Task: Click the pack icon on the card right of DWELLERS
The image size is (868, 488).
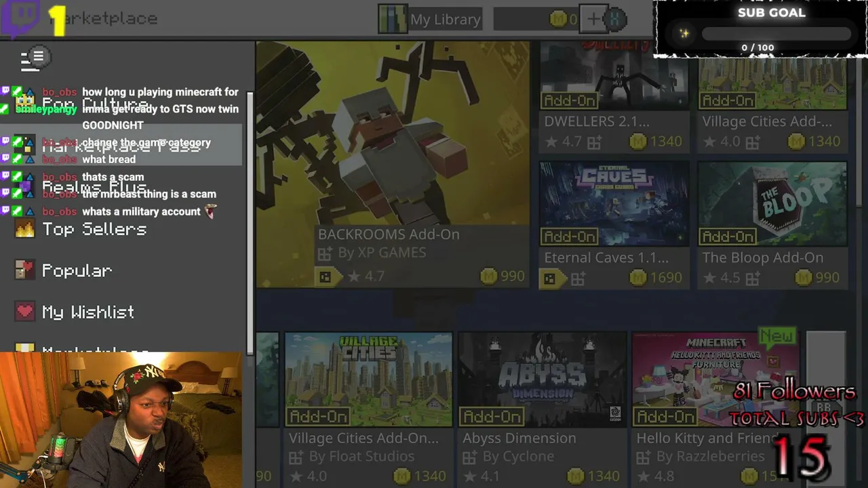Action: point(753,142)
